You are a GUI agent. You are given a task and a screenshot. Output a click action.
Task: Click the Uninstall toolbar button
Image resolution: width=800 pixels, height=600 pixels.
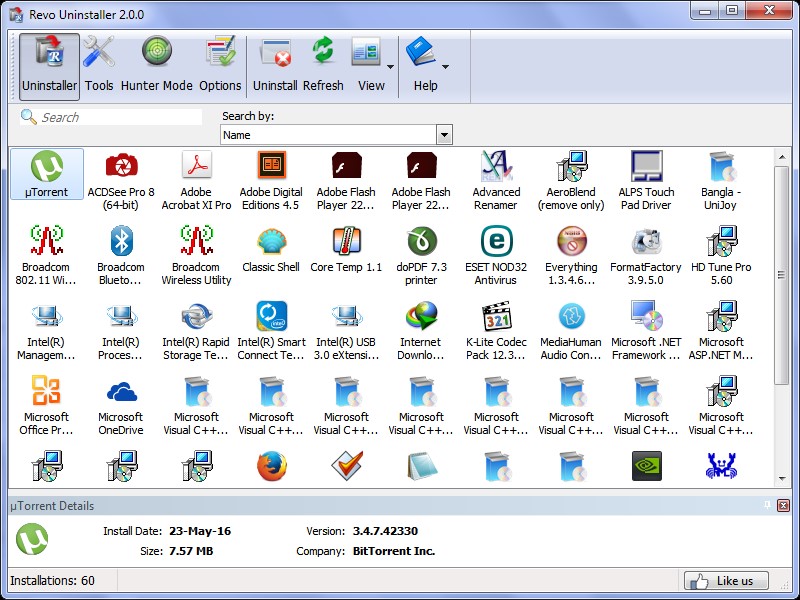[x=275, y=64]
